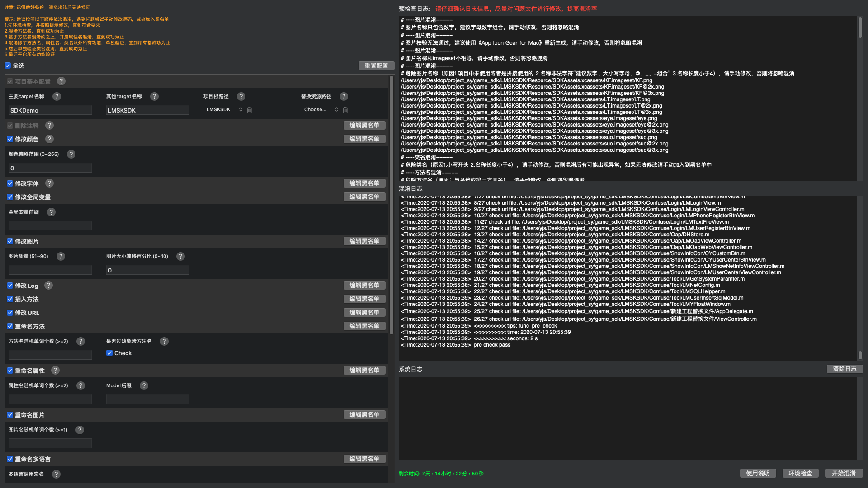
Task: Show help for 图片名随机单词个数
Action: (80, 430)
